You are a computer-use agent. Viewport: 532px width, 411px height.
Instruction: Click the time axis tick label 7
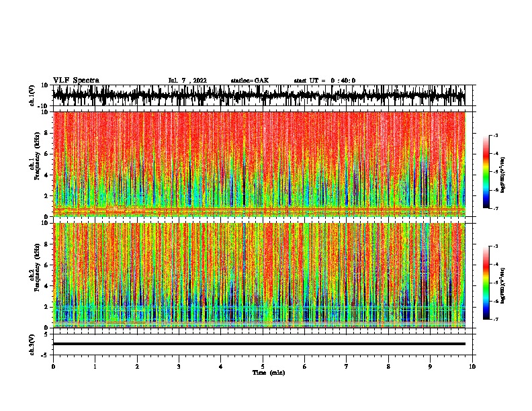point(347,367)
